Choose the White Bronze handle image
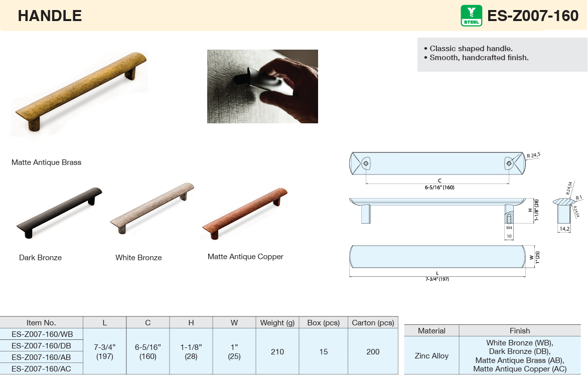Screen dimensions: 588x376 [152, 208]
